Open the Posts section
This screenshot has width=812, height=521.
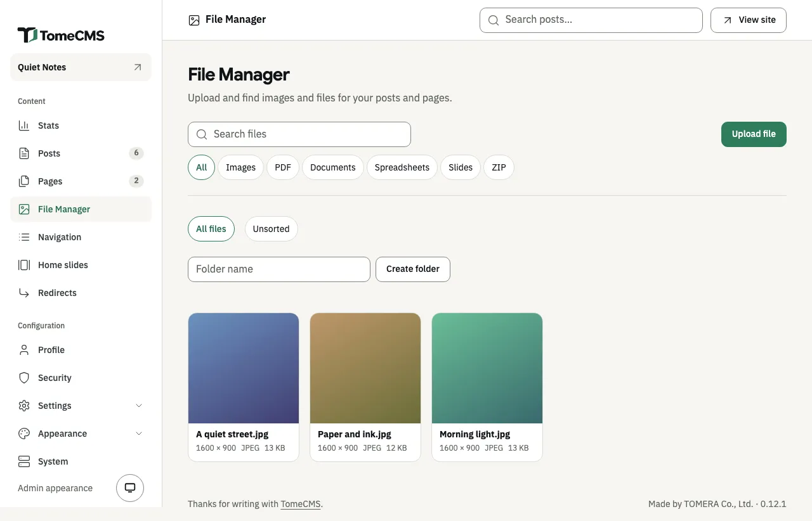tap(81, 153)
